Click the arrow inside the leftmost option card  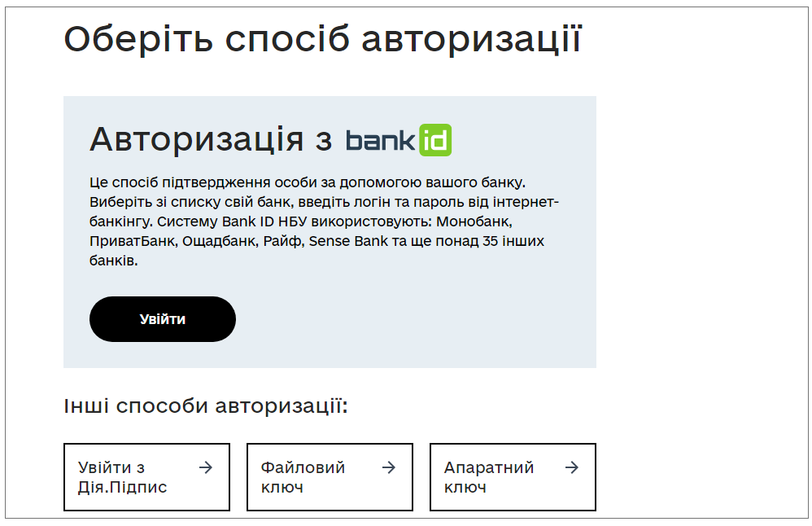pyautogui.click(x=205, y=467)
